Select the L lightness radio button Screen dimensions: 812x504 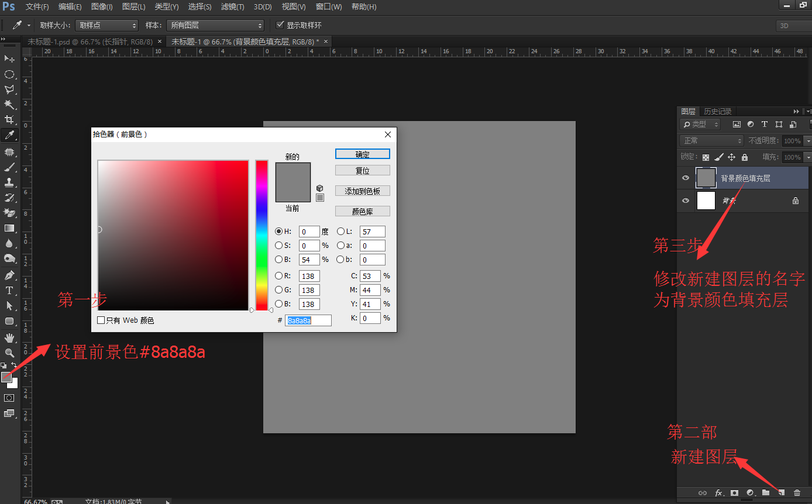click(x=341, y=232)
